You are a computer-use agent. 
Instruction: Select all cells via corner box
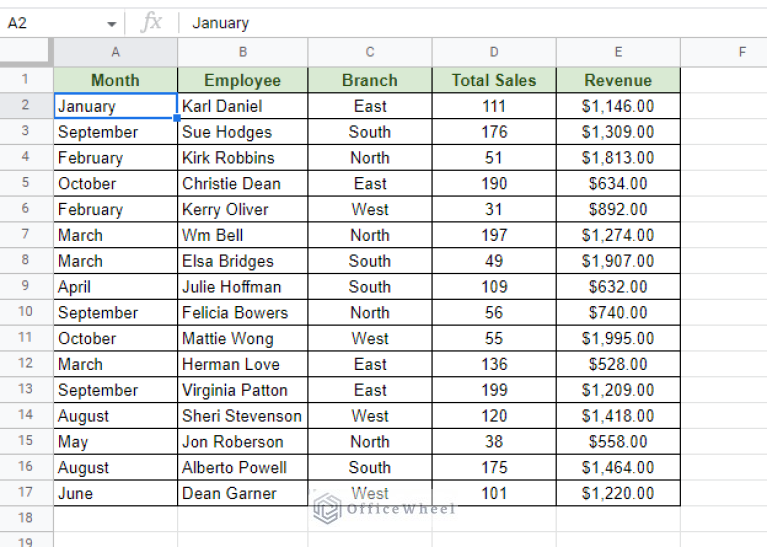pyautogui.click(x=26, y=52)
